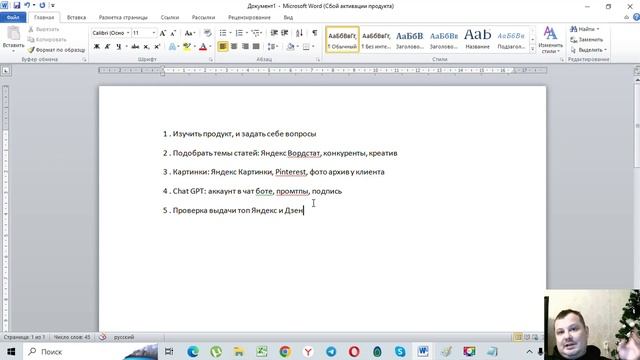Image resolution: width=640 pixels, height=360 pixels.
Task: Click the Text Effects glowing A icon
Action: click(x=172, y=47)
